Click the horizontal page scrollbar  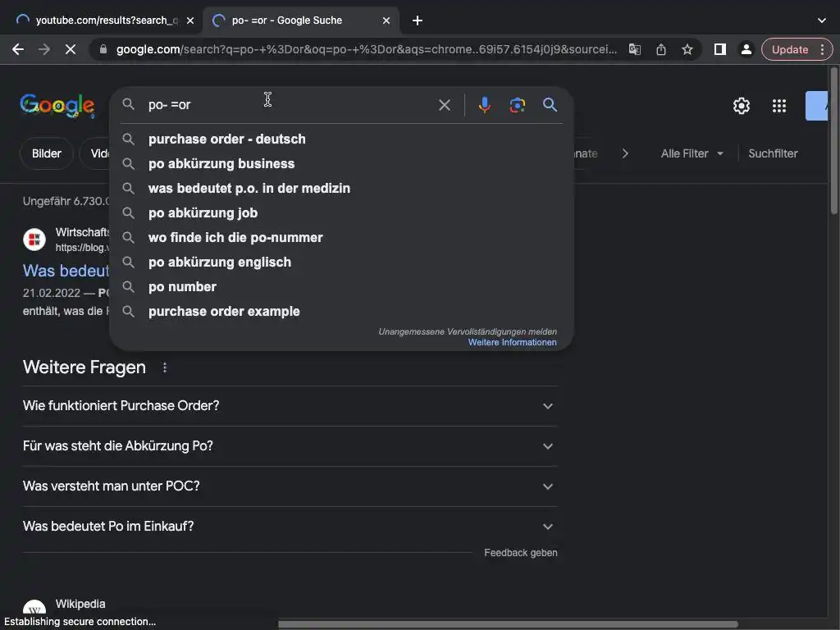(508, 624)
